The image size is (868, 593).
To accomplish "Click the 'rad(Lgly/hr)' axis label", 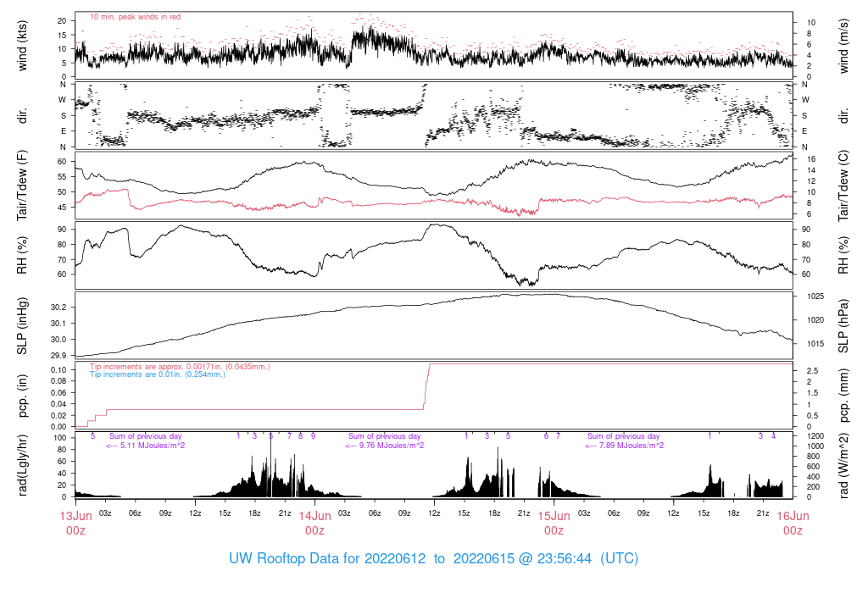I will point(23,465).
